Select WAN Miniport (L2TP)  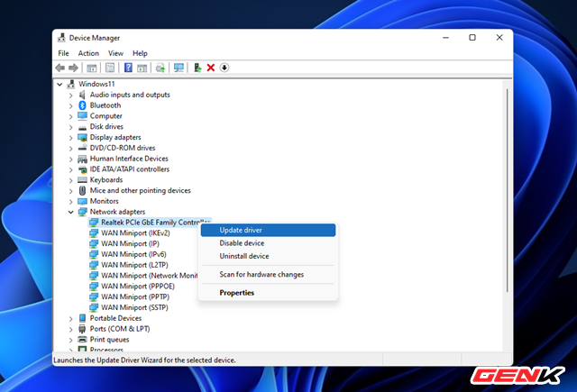134,265
